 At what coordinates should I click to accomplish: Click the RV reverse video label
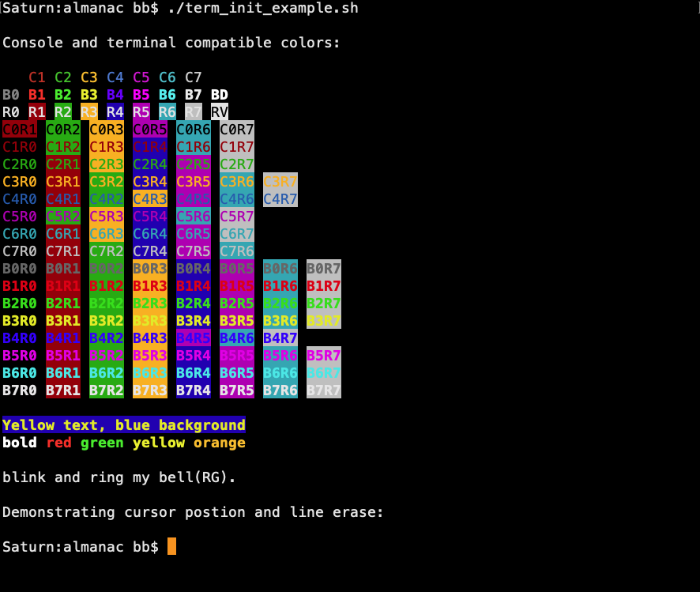[220, 112]
